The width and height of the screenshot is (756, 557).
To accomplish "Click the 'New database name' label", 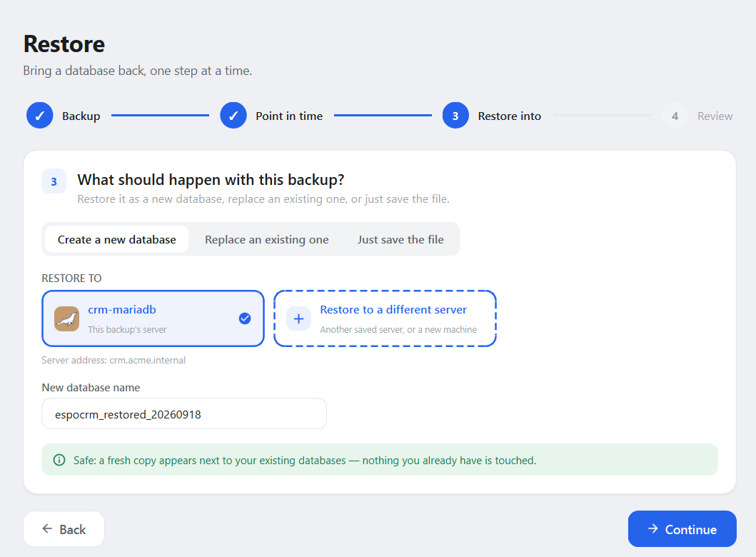I will click(91, 388).
